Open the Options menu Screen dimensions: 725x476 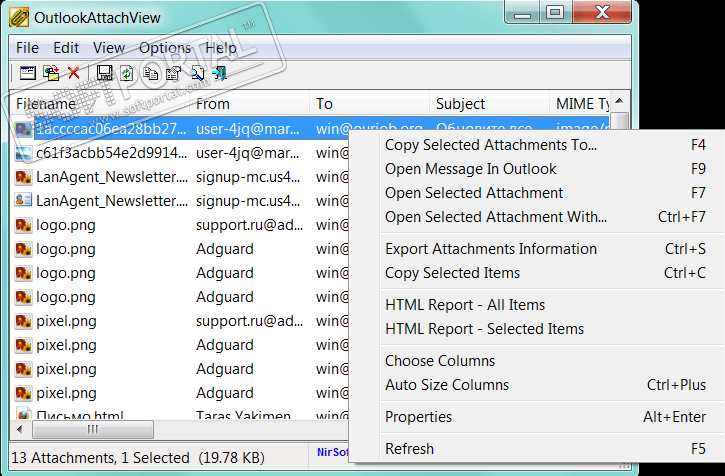(x=165, y=48)
